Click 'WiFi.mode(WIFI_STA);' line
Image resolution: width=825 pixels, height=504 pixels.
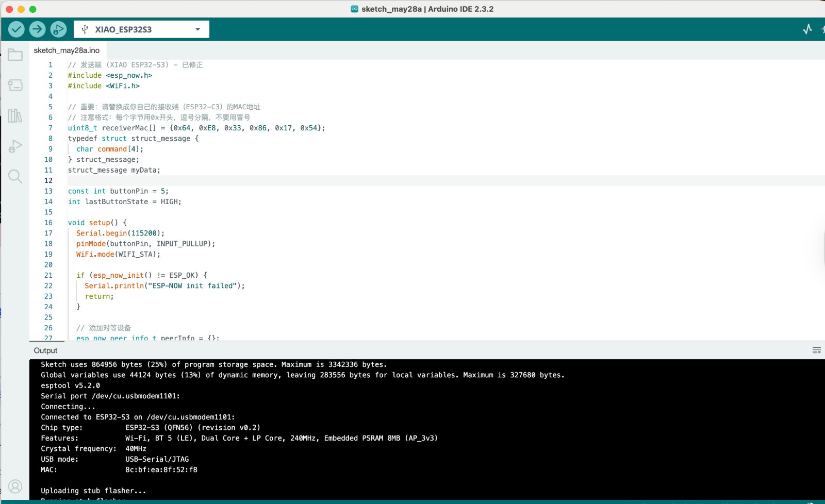point(118,254)
